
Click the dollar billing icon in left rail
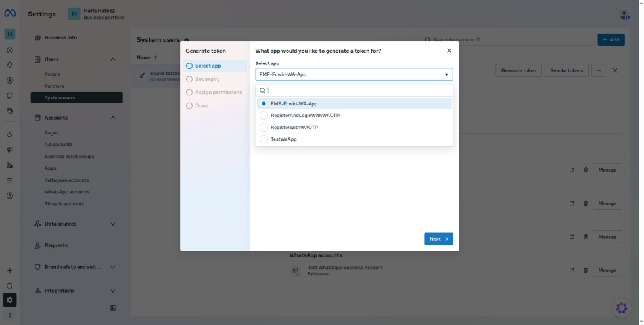pos(10,195)
